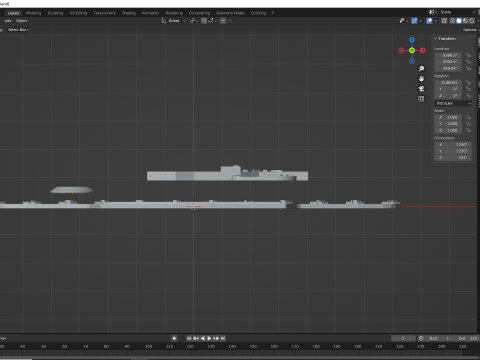Toggle viewport gizmos display
Viewport: 480px width, 360px height.
[414, 21]
